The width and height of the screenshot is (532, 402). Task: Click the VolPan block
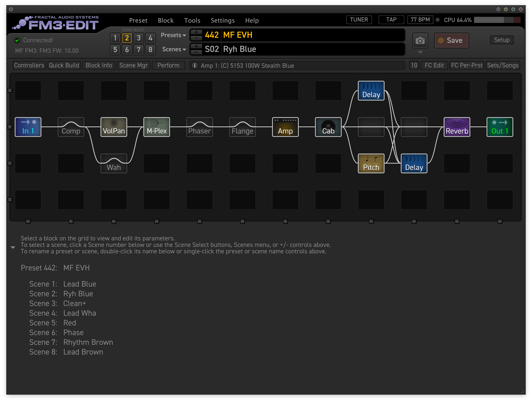[x=114, y=127]
